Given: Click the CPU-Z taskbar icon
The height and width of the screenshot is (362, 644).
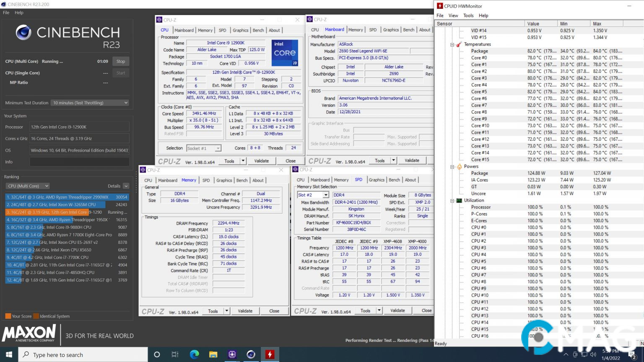Looking at the screenshot, I should [232, 354].
